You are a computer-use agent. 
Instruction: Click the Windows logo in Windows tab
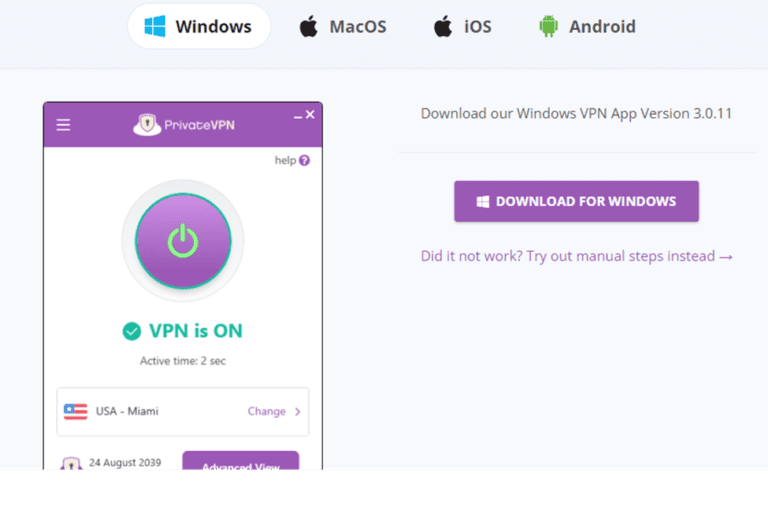click(x=154, y=27)
